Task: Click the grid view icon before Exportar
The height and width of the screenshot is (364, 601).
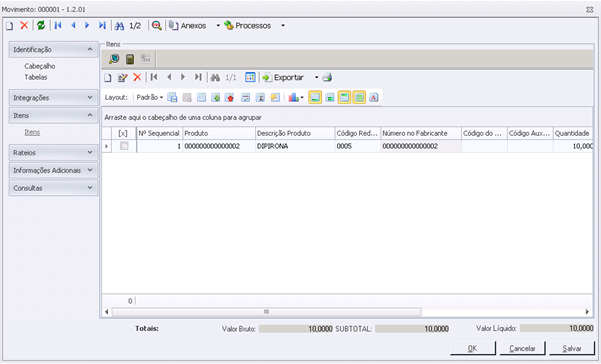Action: click(250, 77)
